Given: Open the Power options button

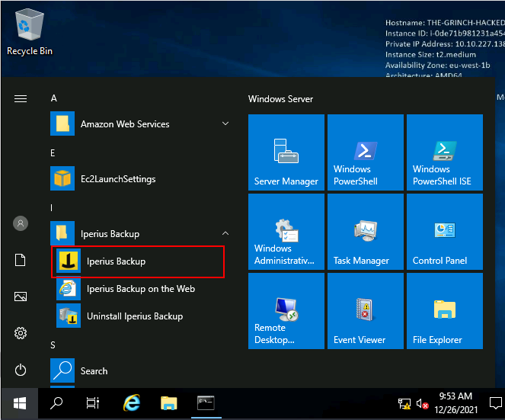Looking at the screenshot, I should coord(21,370).
